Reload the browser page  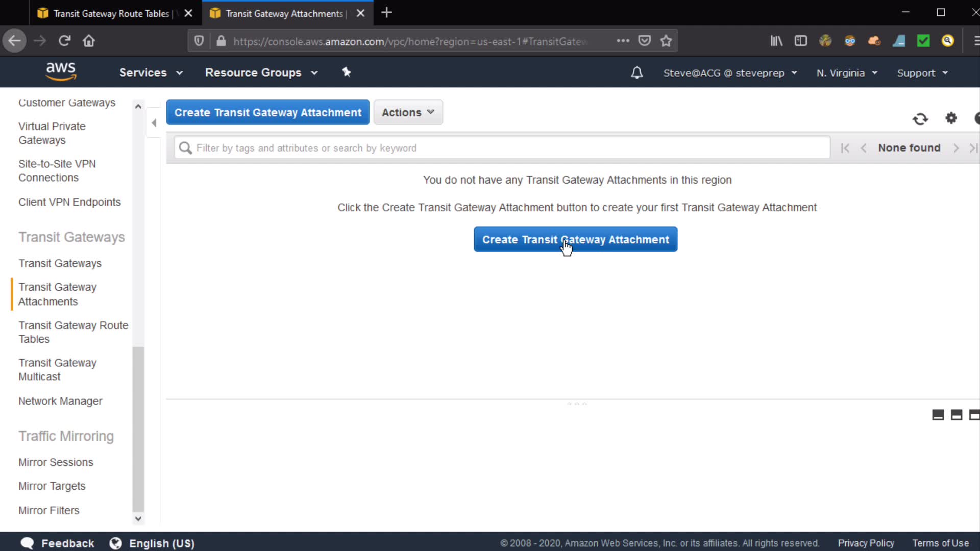(64, 41)
